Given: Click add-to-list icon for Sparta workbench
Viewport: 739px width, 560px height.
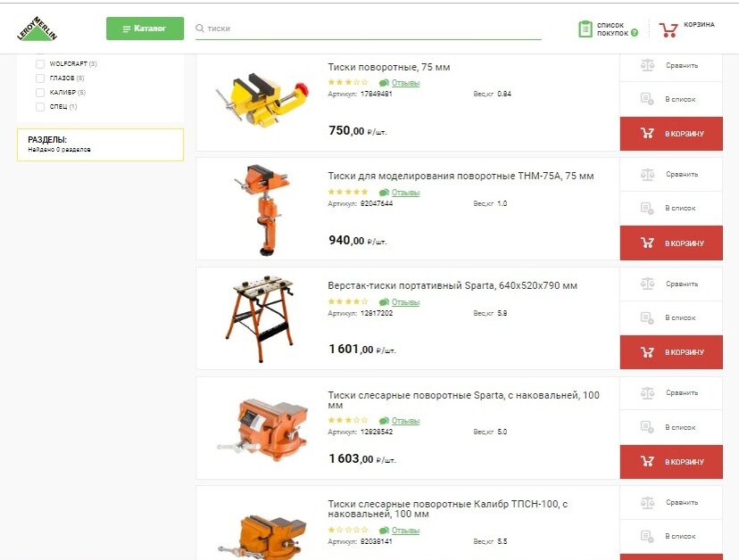Looking at the screenshot, I should (647, 318).
